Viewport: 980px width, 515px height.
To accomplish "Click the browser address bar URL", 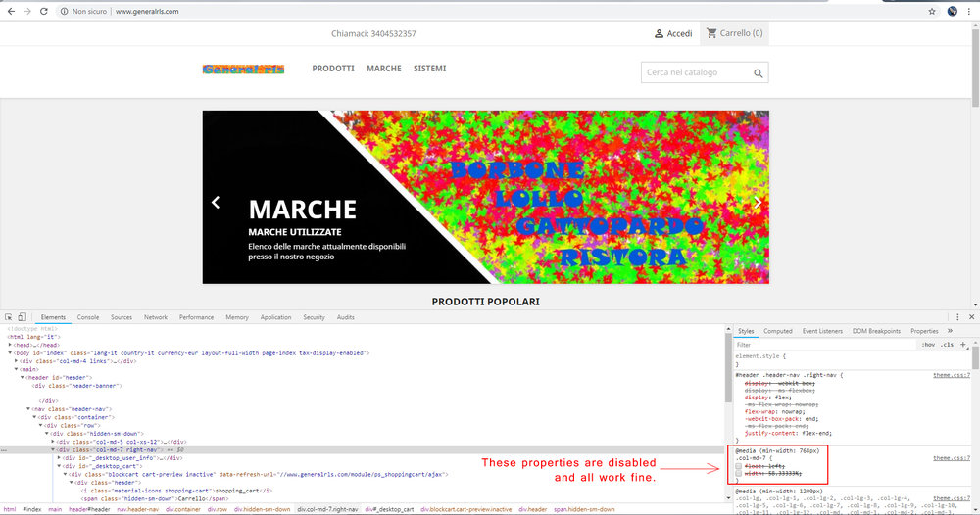I will [147, 11].
